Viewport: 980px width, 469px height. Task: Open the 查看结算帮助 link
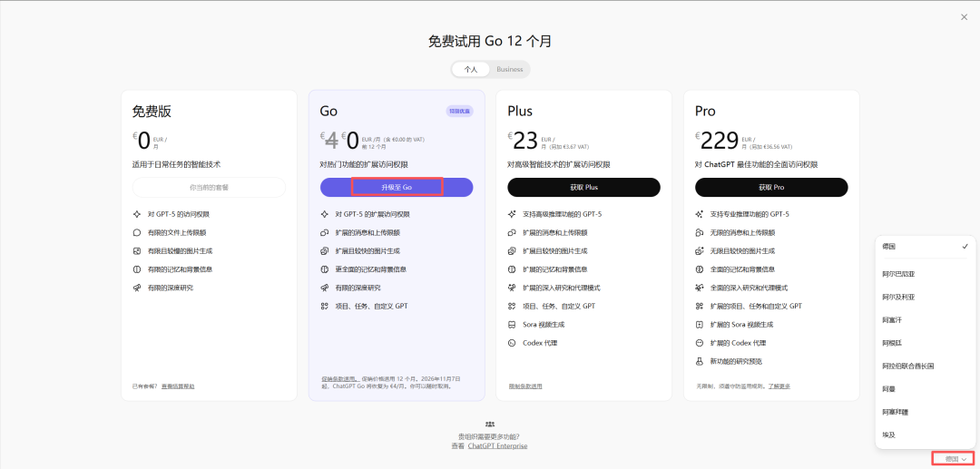pyautogui.click(x=178, y=386)
